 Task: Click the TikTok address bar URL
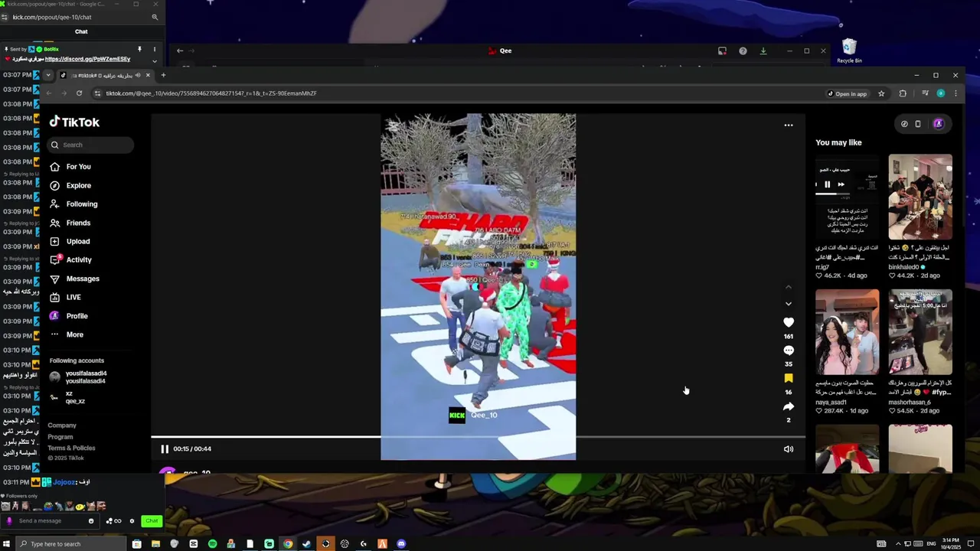[211, 93]
